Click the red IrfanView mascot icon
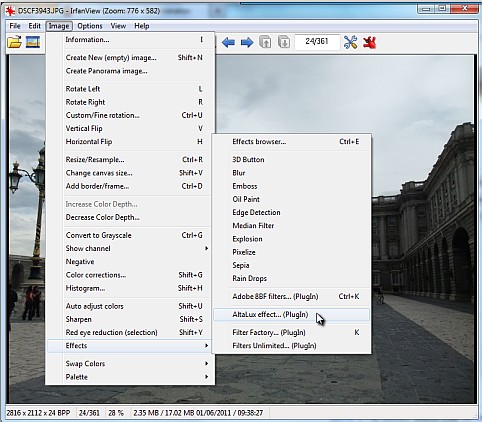Image resolution: width=482 pixels, height=422 pixels. click(370, 42)
